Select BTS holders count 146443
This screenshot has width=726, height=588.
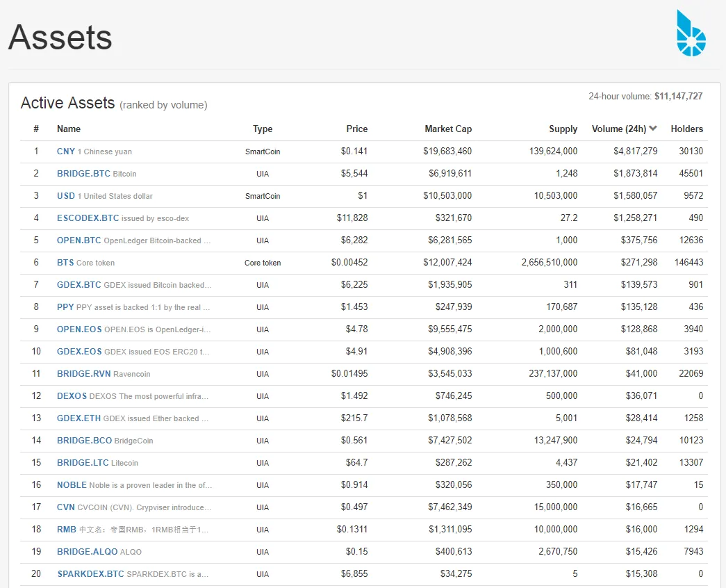(x=688, y=262)
